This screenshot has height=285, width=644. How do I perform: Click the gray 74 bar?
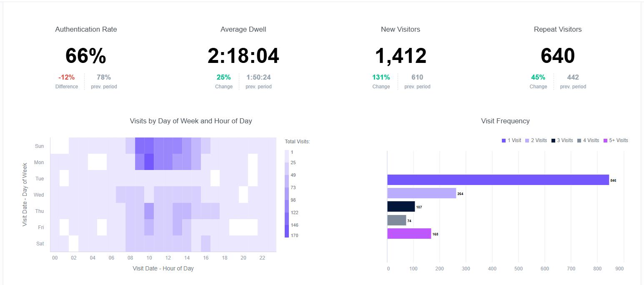point(397,220)
